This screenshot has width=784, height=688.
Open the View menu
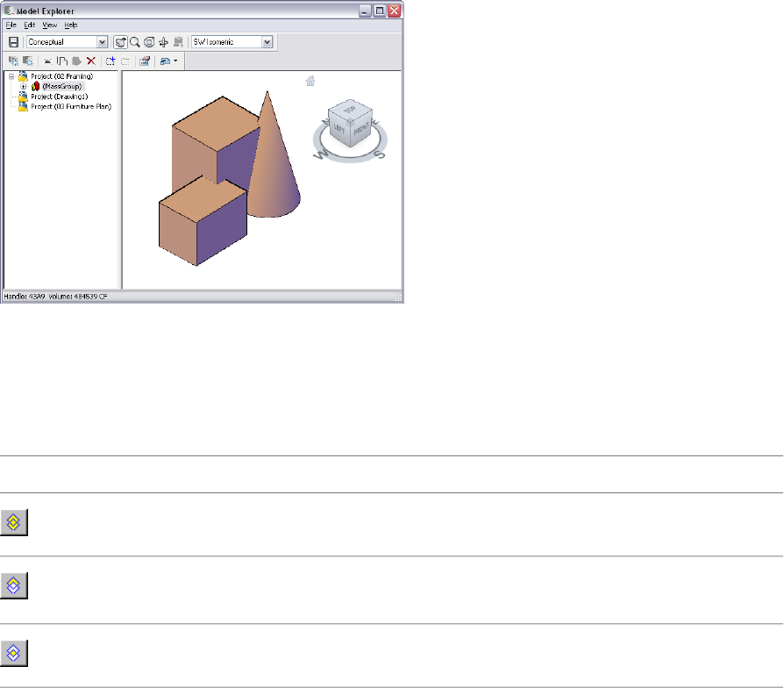49,25
